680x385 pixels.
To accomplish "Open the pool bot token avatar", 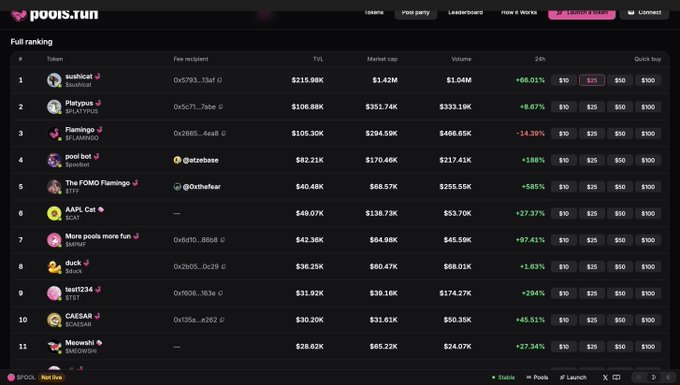I will pyautogui.click(x=54, y=160).
